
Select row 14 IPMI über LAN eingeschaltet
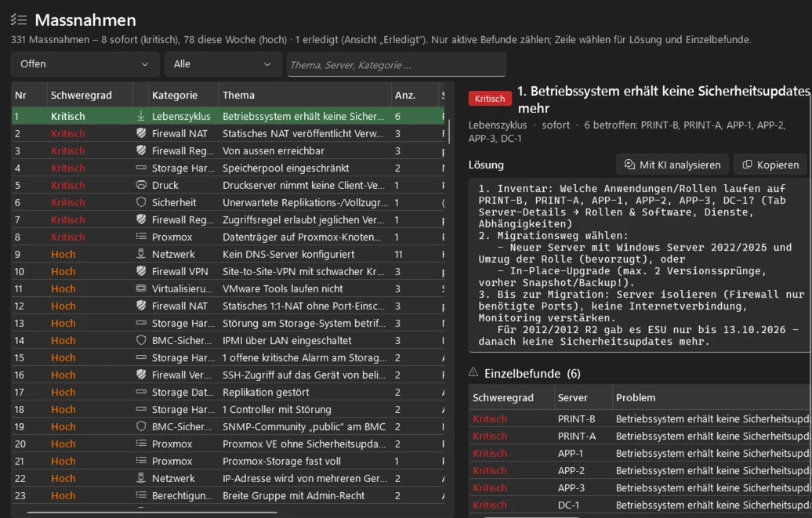[x=228, y=340]
